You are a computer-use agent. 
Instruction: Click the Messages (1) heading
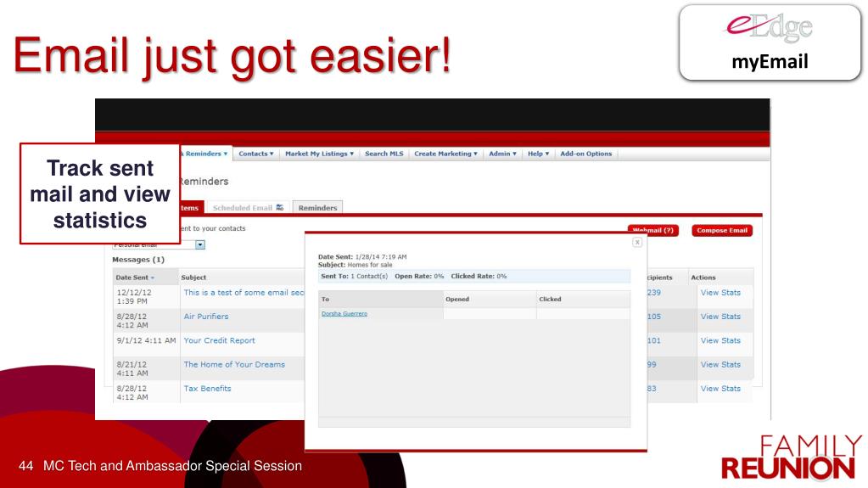coord(138,259)
